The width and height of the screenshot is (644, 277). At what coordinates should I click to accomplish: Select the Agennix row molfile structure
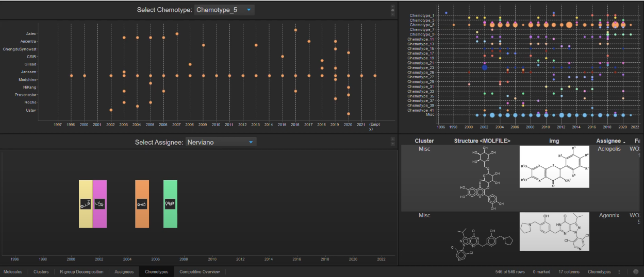click(482, 244)
